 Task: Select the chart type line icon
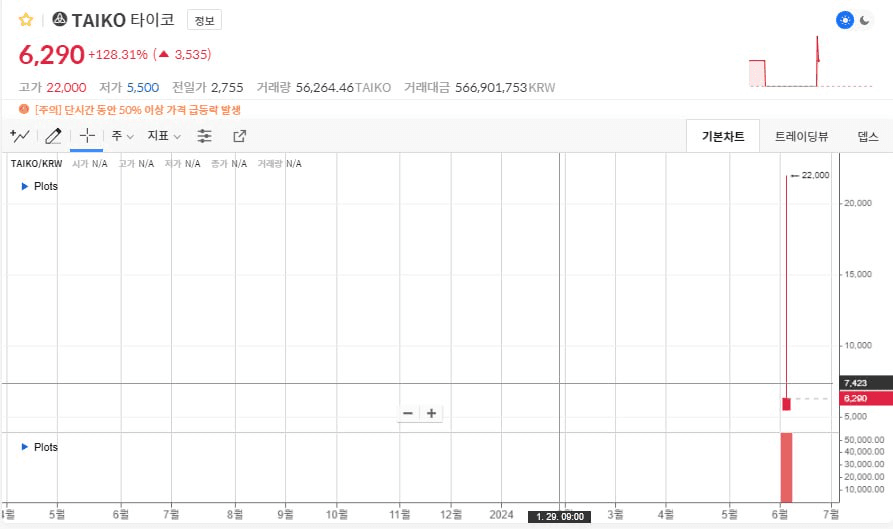(20, 136)
